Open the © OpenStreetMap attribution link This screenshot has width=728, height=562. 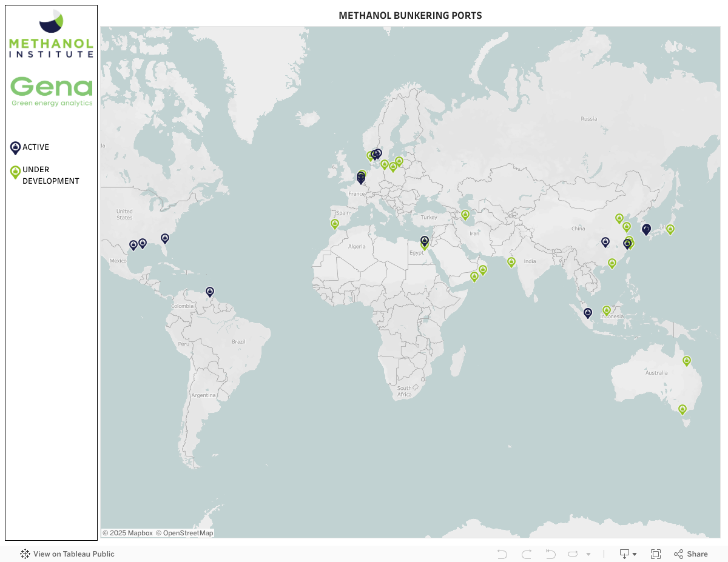coord(184,533)
